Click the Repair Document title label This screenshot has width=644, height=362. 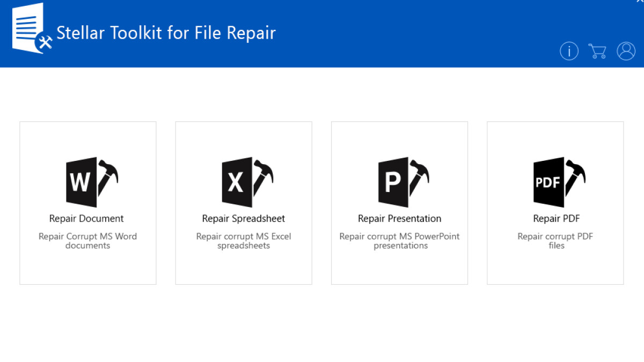coord(87,218)
